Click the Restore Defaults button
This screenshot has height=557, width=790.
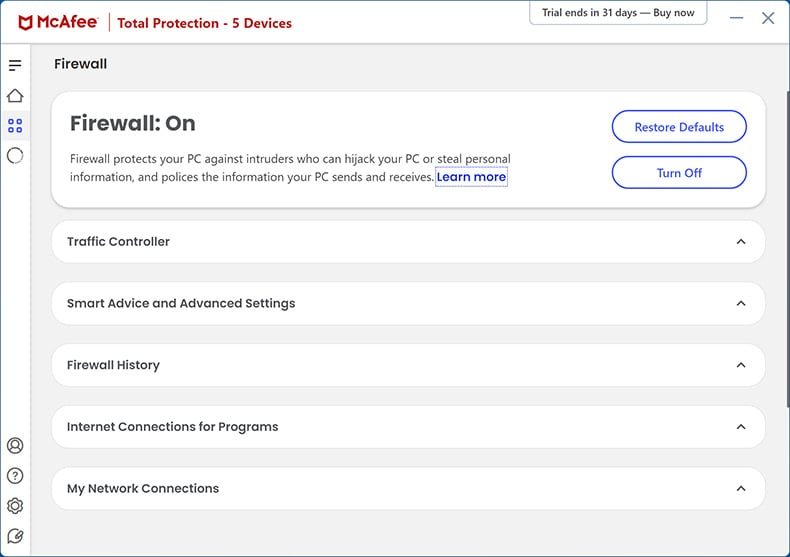pyautogui.click(x=679, y=127)
